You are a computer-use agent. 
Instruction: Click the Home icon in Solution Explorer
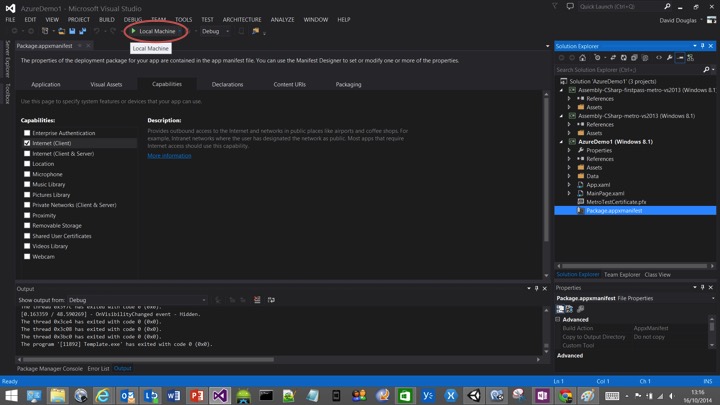[582, 58]
